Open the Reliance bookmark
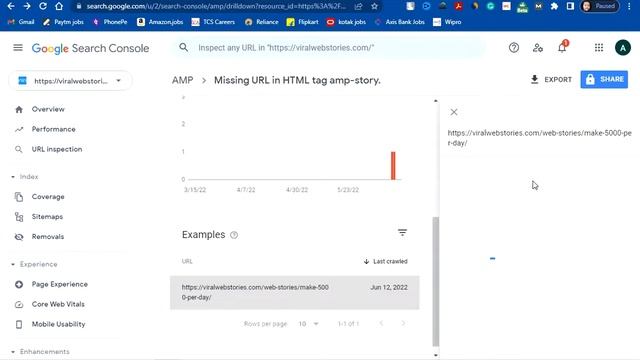Screen dimensions: 640x360 (x=261, y=22)
